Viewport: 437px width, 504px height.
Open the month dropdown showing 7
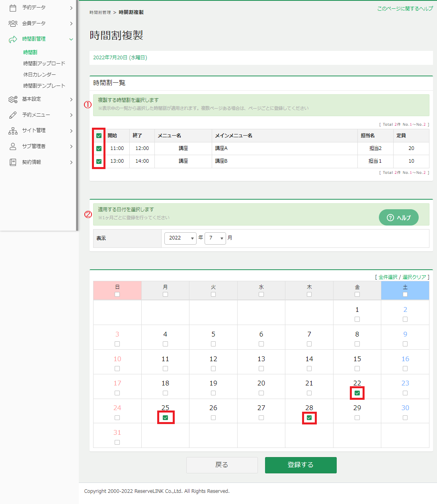215,238
